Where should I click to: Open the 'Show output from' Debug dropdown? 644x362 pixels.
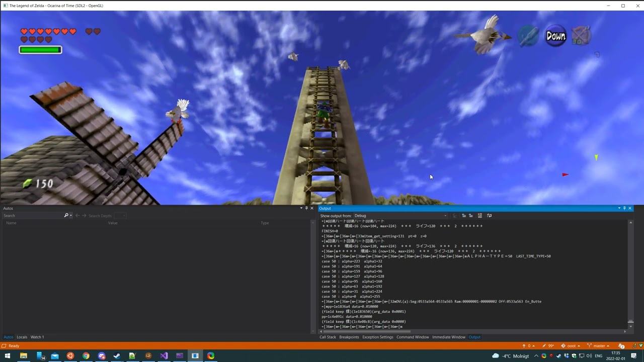pyautogui.click(x=400, y=216)
